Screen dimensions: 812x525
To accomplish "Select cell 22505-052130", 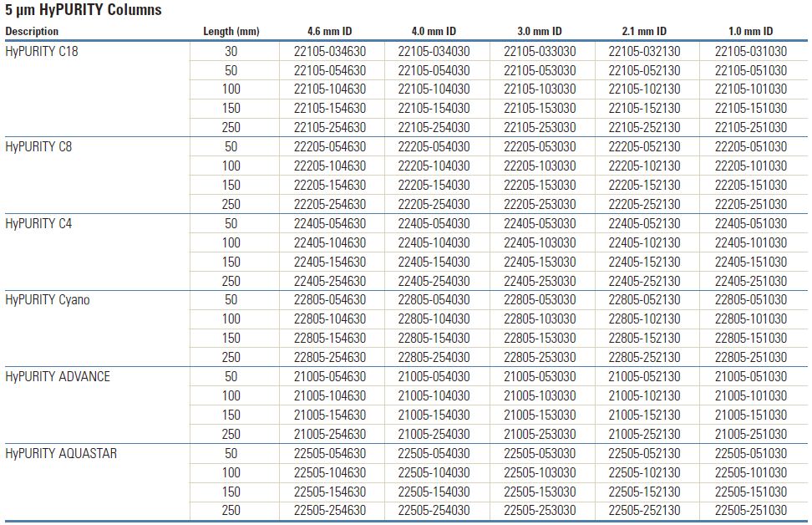I will point(644,453).
